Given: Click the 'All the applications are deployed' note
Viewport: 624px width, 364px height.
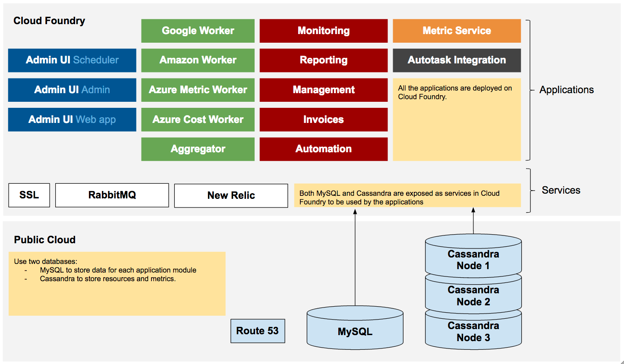Looking at the screenshot, I should 457,119.
